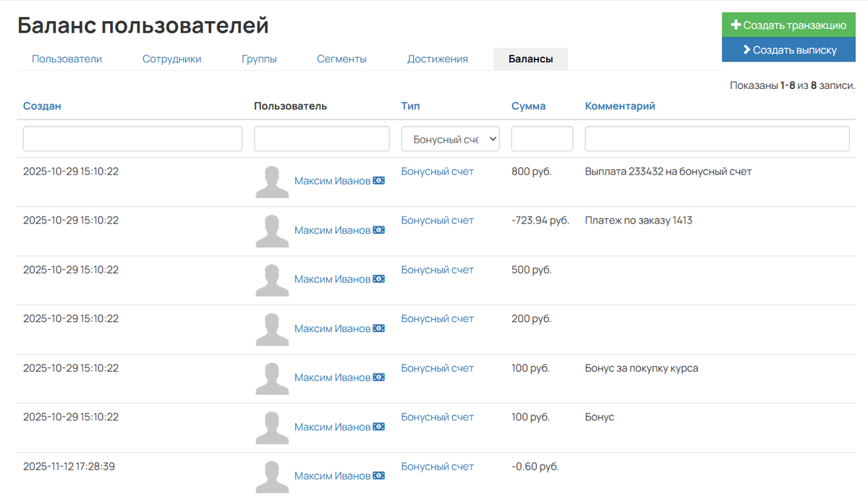Open the banknote icon in the 500 руб. row

379,279
